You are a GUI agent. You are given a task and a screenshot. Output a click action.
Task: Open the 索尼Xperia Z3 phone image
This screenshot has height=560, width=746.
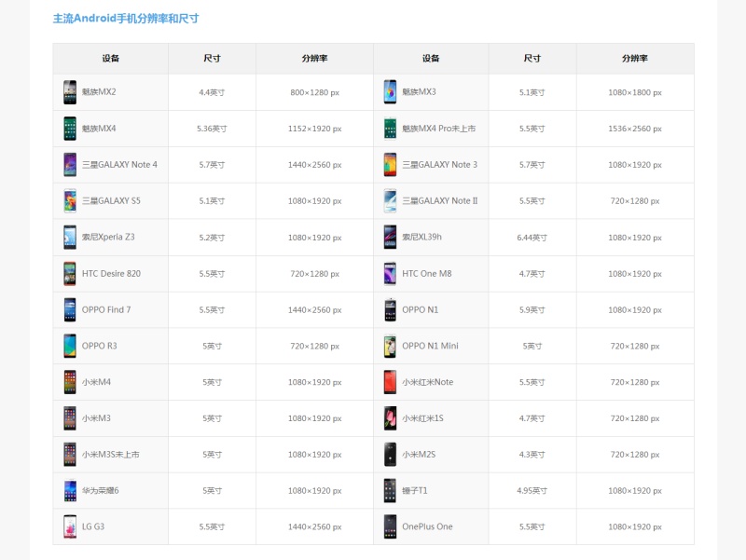(x=70, y=238)
